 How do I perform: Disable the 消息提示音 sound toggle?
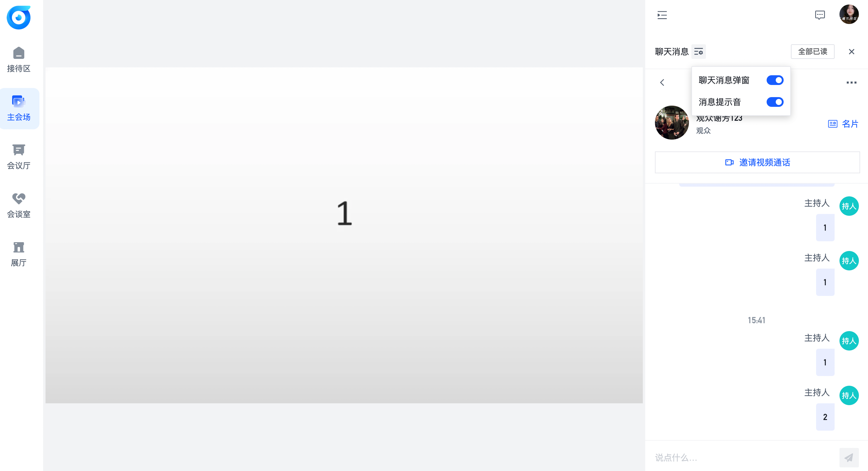point(775,102)
